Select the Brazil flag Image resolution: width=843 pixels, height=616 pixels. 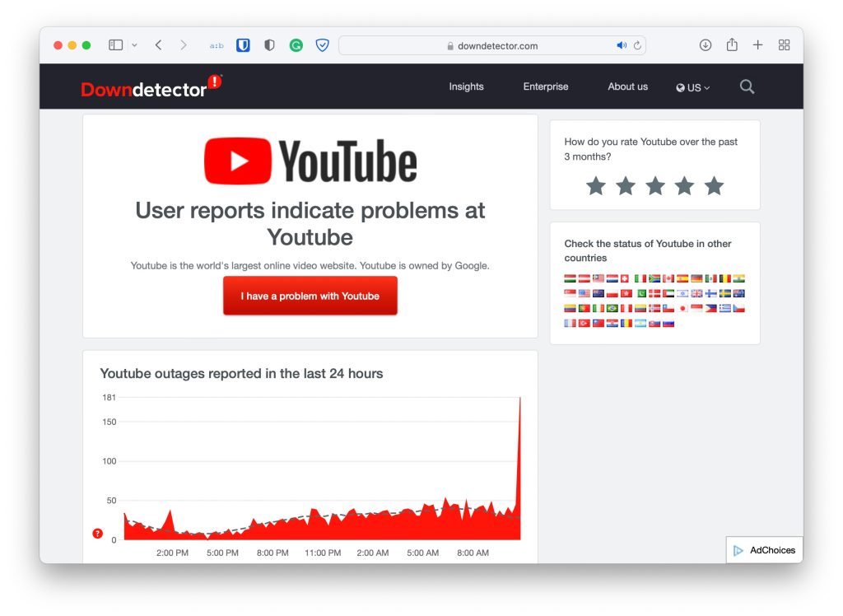pyautogui.click(x=612, y=309)
